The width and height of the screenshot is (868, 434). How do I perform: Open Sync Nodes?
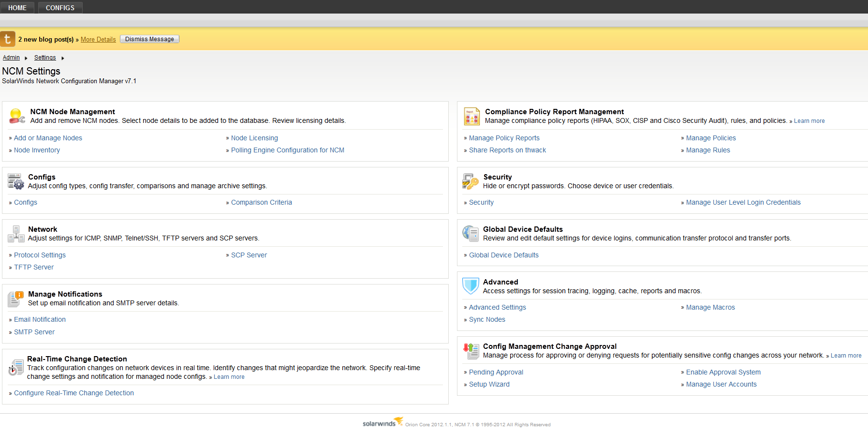point(487,319)
